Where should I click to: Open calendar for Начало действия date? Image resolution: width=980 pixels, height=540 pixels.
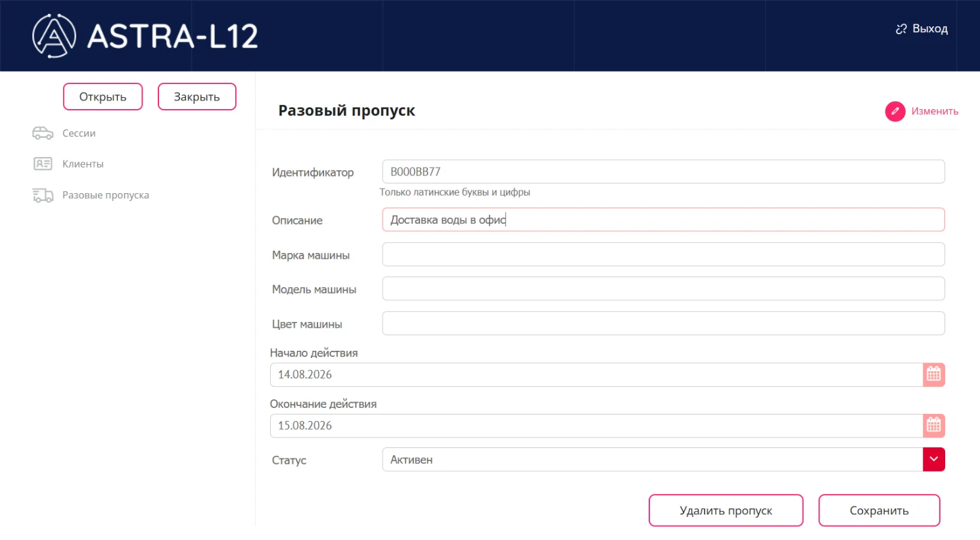[x=934, y=374]
